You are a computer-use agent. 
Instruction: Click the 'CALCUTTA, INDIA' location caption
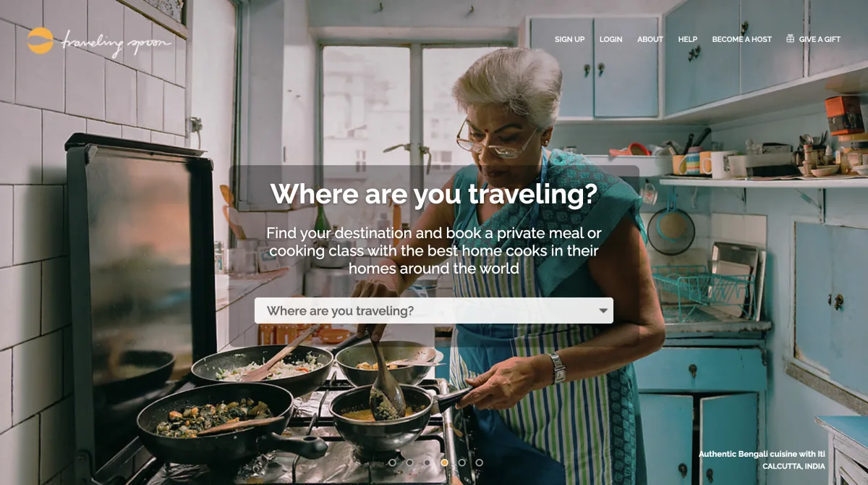[793, 466]
